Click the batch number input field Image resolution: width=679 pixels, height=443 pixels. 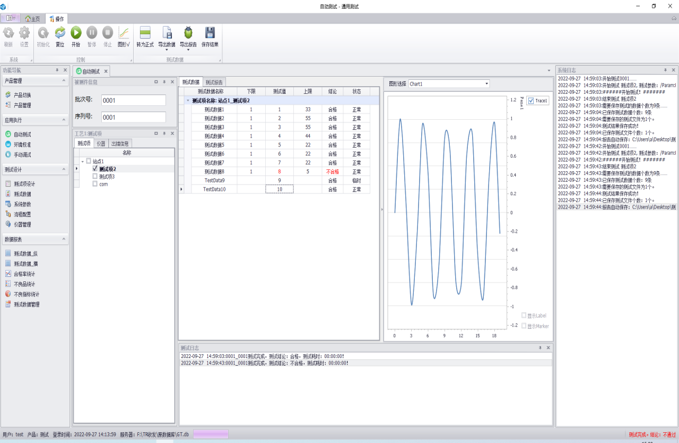[133, 100]
